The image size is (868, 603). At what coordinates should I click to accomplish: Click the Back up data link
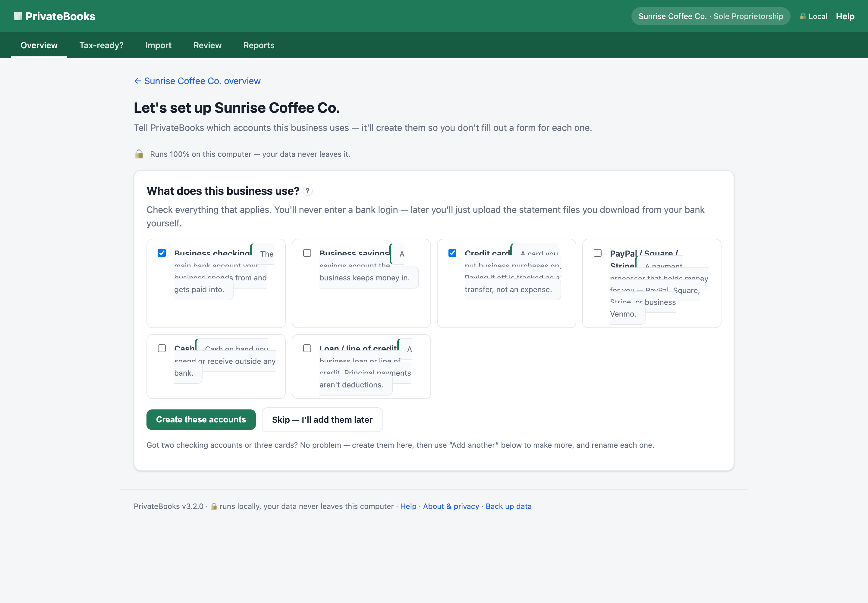click(508, 506)
